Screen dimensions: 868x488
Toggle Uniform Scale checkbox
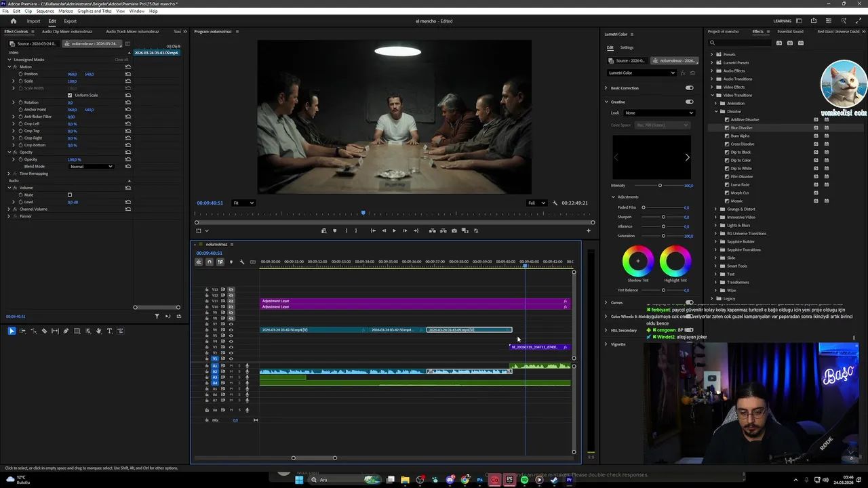69,95
